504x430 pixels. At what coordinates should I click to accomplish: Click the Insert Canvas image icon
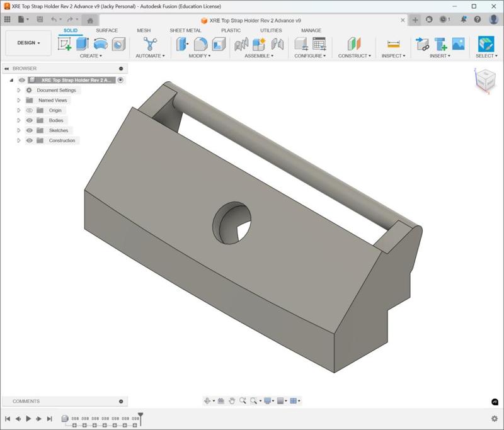[459, 43]
